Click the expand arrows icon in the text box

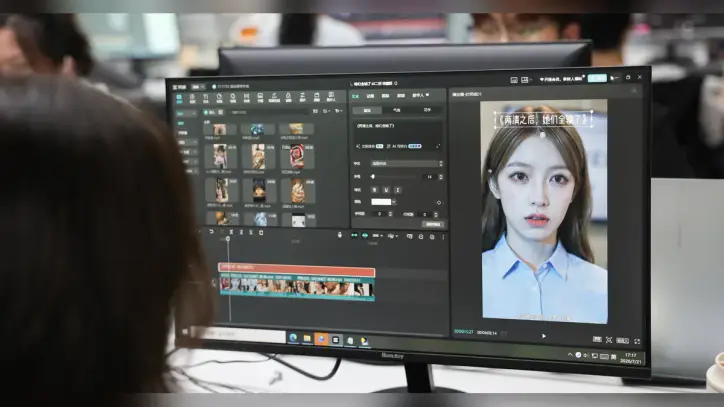coord(438,146)
